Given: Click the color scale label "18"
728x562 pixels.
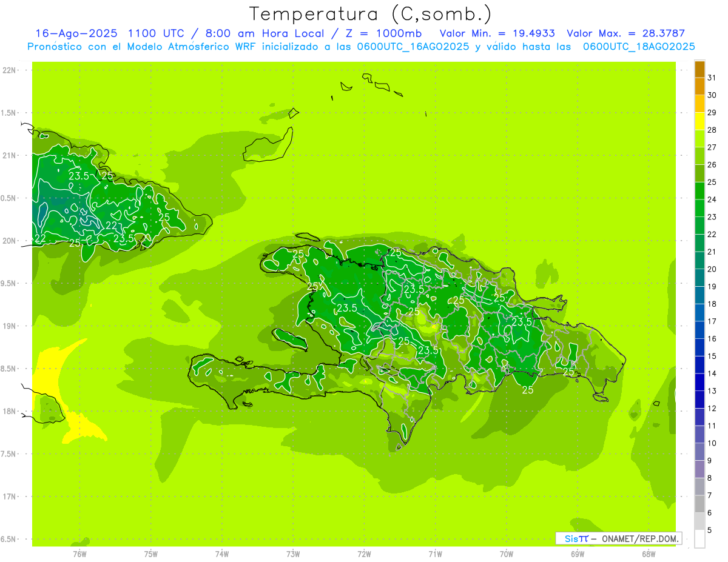Looking at the screenshot, I should point(712,303).
